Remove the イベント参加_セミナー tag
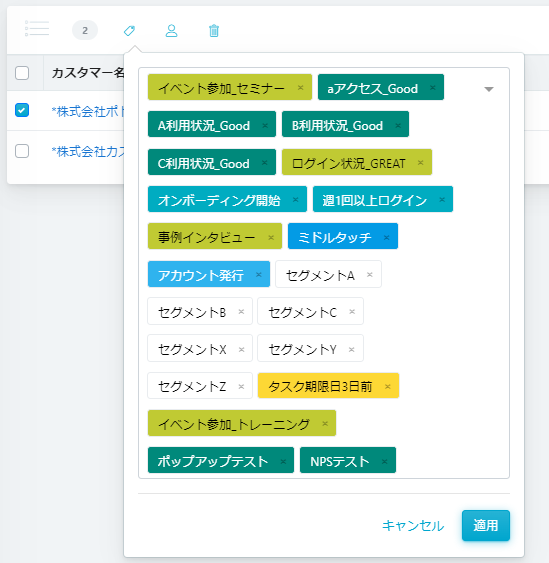549x563 pixels. [x=301, y=87]
